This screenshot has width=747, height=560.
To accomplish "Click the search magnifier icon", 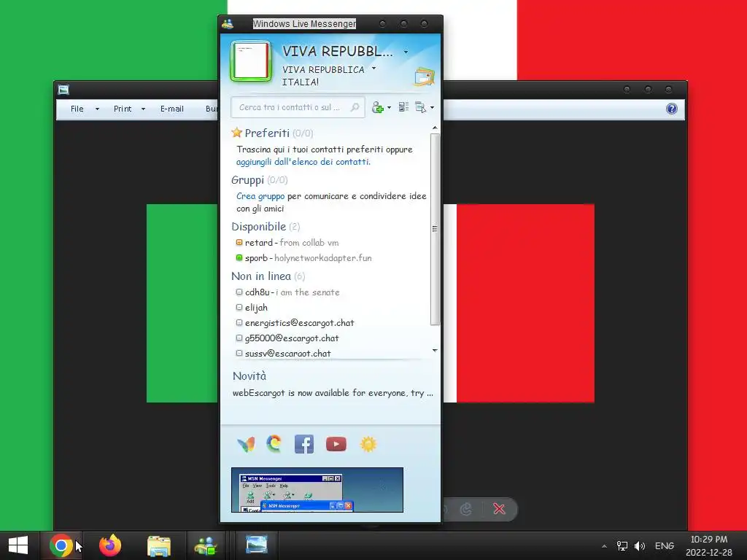I will coord(355,107).
